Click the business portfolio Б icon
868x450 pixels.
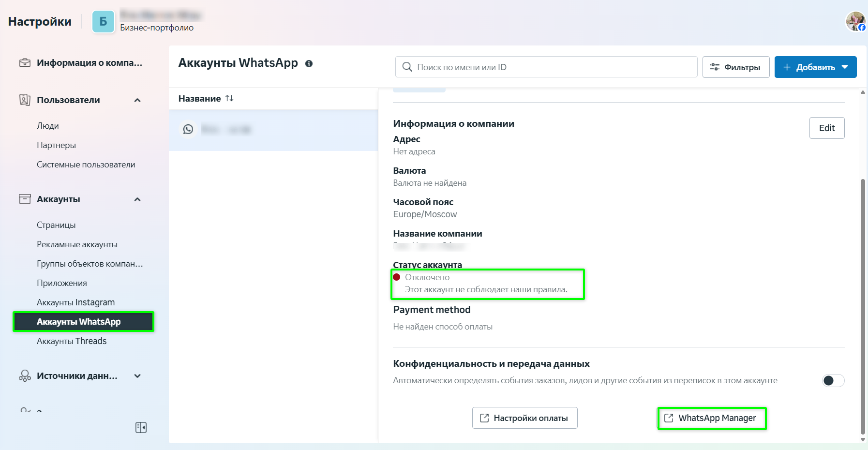[103, 22]
